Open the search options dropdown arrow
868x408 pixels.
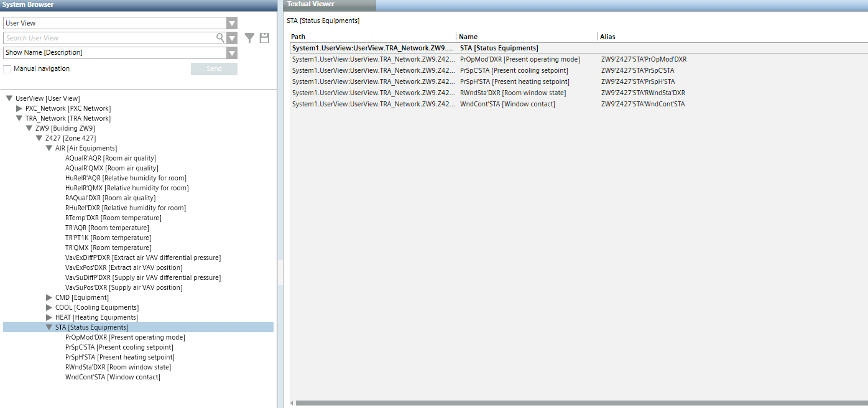click(232, 39)
